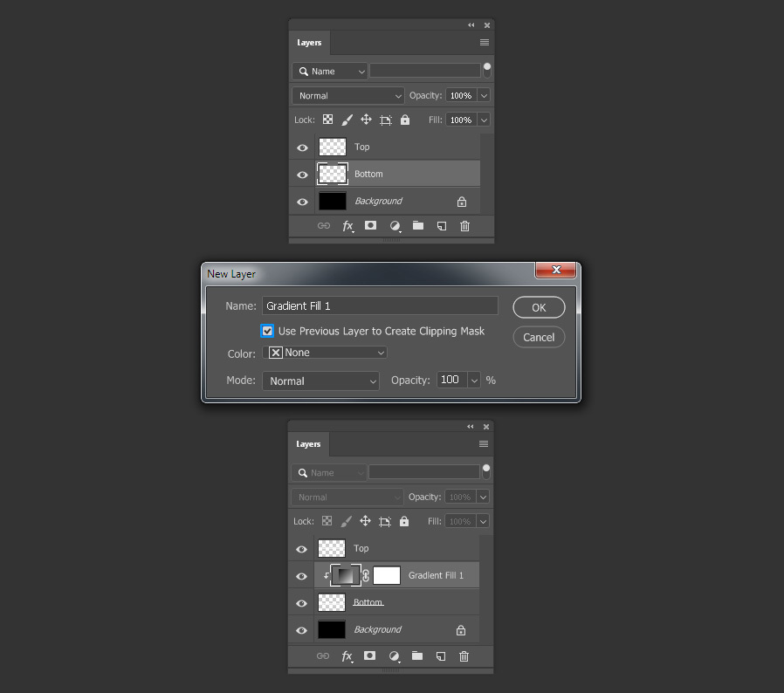Image resolution: width=784 pixels, height=693 pixels.
Task: Hide Top layer in top Layers panel
Action: pos(302,148)
